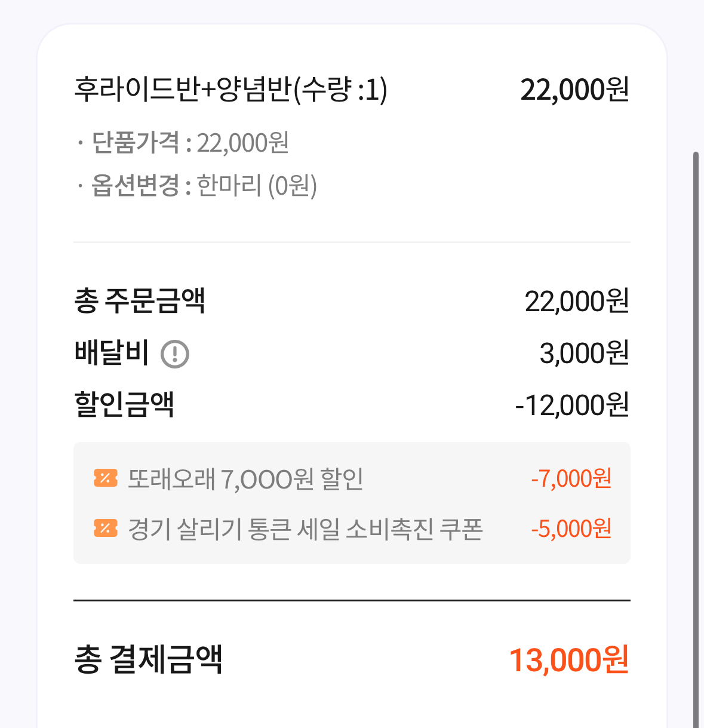Tap the 총 주문금액 label
Viewport: 704px width, 728px height.
pos(140,300)
